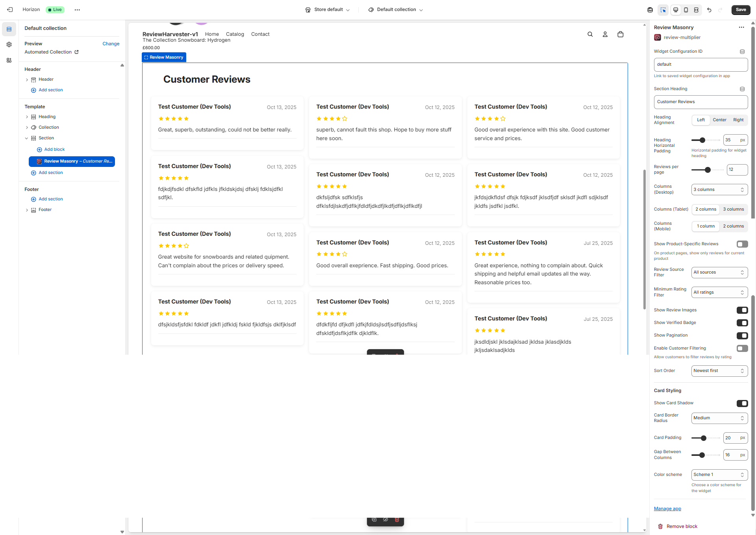Screen dimensions: 756x535
Task: Enable Show Product-Specific Reviews
Action: click(x=742, y=244)
